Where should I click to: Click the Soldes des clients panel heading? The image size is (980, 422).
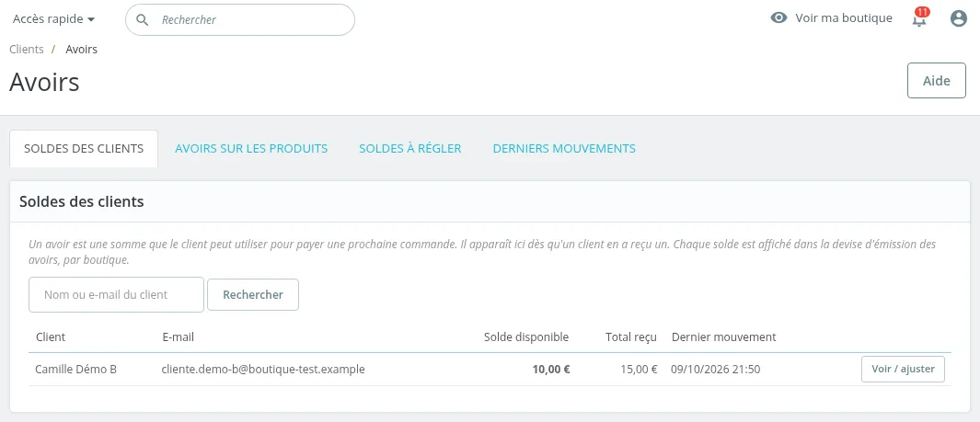pyautogui.click(x=82, y=201)
